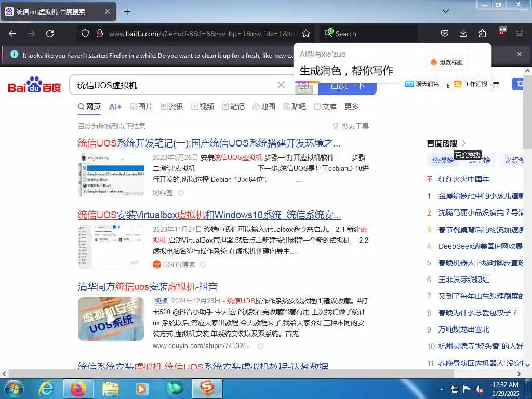Clear the Baidu search box text
532x399 pixels.
pyautogui.click(x=281, y=85)
